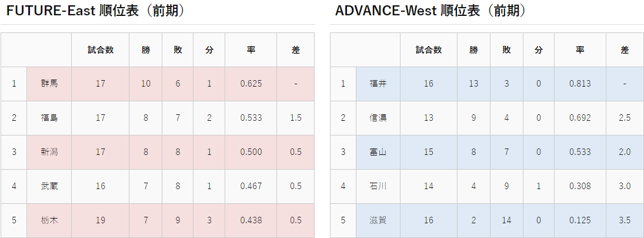Click 福井's 0.813 win rate
Image resolution: width=644 pixels, height=238 pixels.
(580, 84)
